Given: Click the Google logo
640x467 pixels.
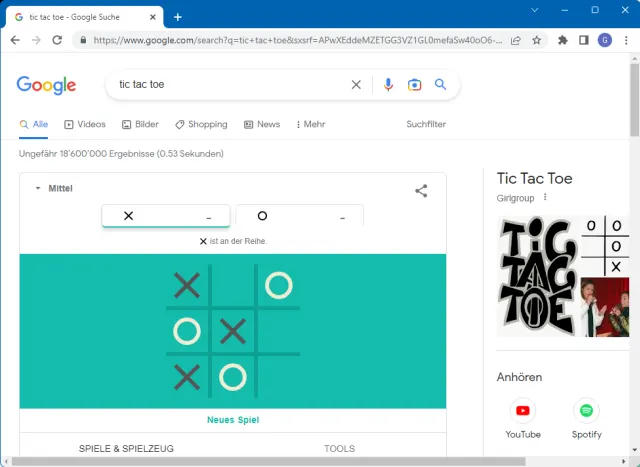Looking at the screenshot, I should pyautogui.click(x=46, y=85).
